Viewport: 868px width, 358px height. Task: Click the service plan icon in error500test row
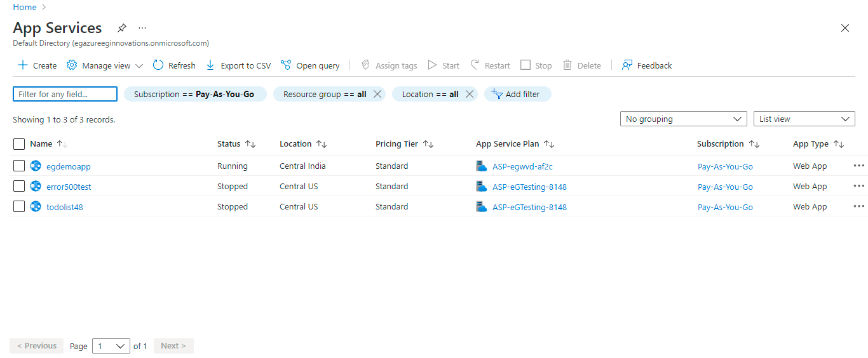coord(482,186)
